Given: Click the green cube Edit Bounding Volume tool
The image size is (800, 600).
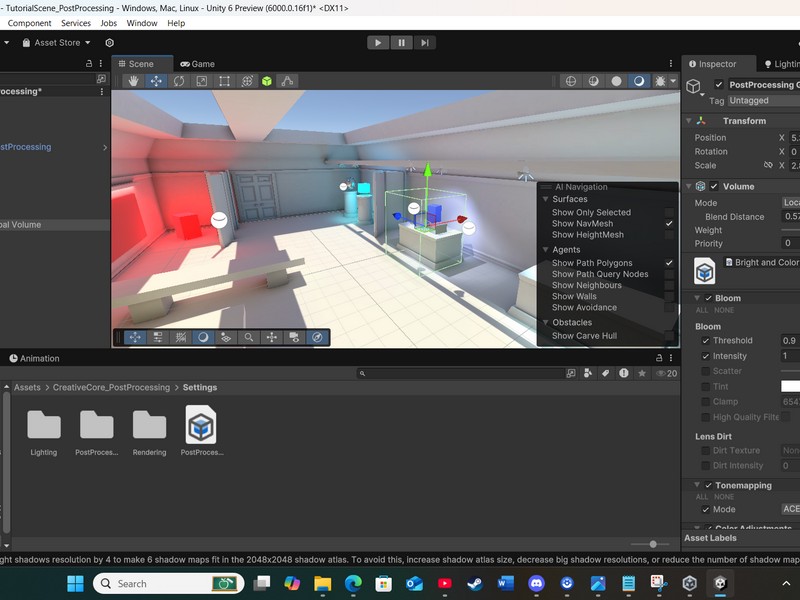Looking at the screenshot, I should coord(267,81).
